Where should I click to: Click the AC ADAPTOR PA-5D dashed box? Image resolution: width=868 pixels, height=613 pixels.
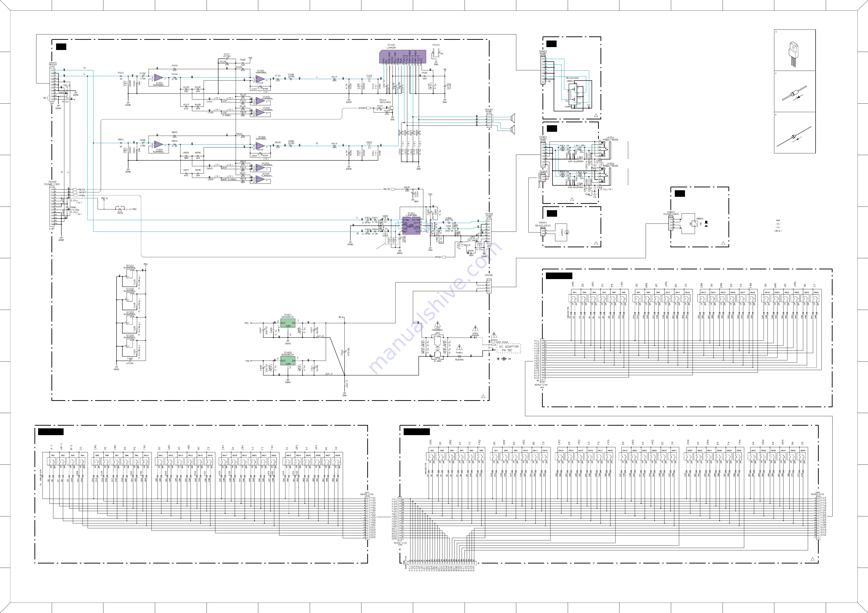pyautogui.click(x=509, y=348)
